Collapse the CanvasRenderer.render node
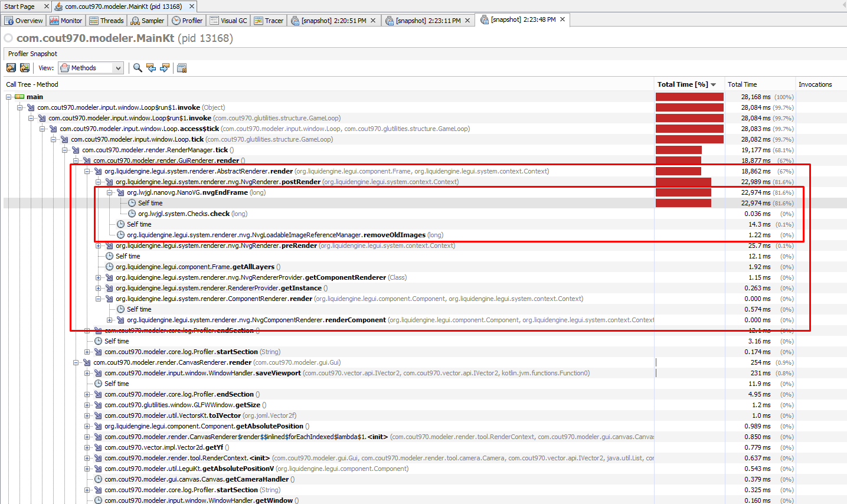 [76, 362]
